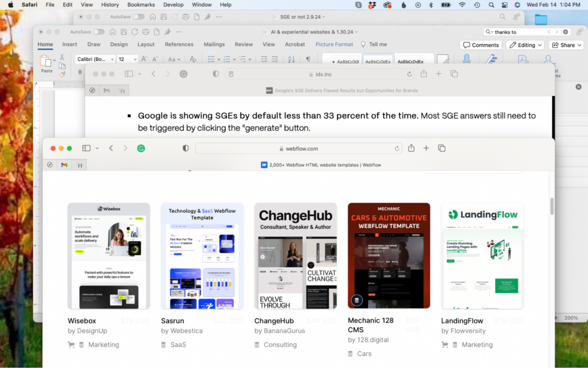
Task: Open the Bookmarks menu in the menu bar
Action: 141,5
